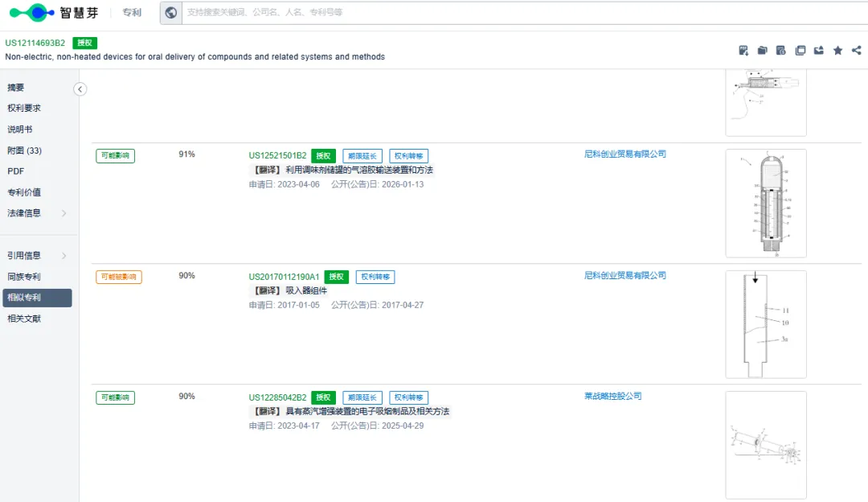This screenshot has height=502, width=868.
Task: Open patent US12285042B2 link
Action: (277, 397)
